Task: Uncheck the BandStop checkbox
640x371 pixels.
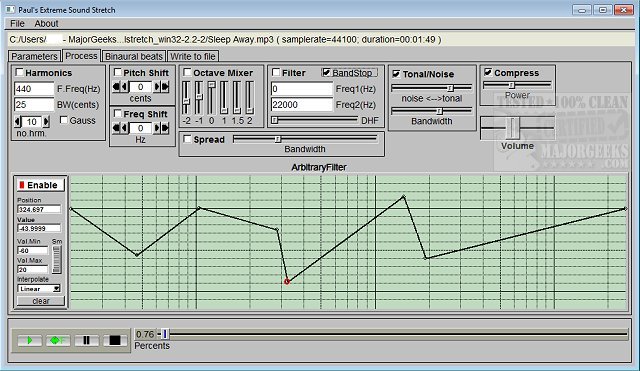Action: [x=326, y=72]
